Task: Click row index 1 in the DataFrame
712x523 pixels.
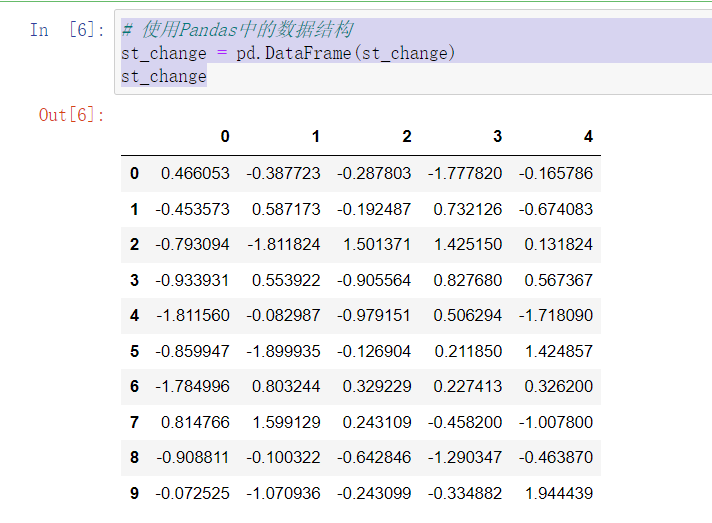Action: (x=134, y=209)
